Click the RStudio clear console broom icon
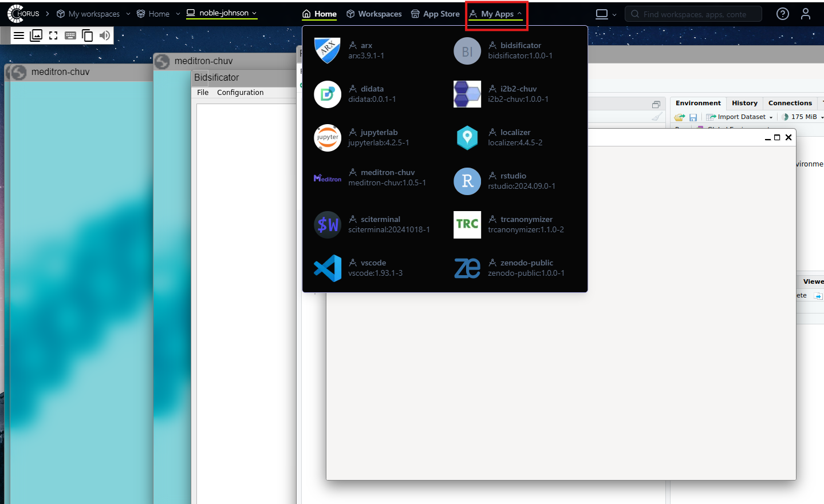This screenshot has width=824, height=504. (657, 117)
